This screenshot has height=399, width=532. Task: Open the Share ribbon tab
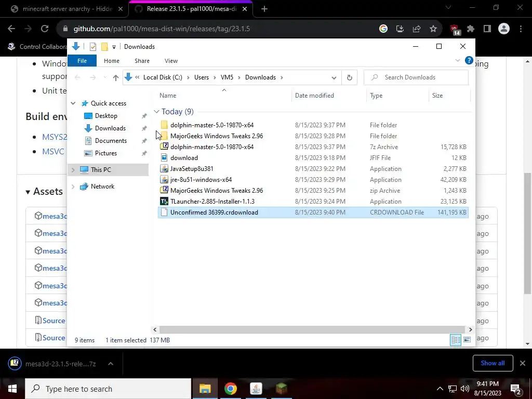pos(142,61)
